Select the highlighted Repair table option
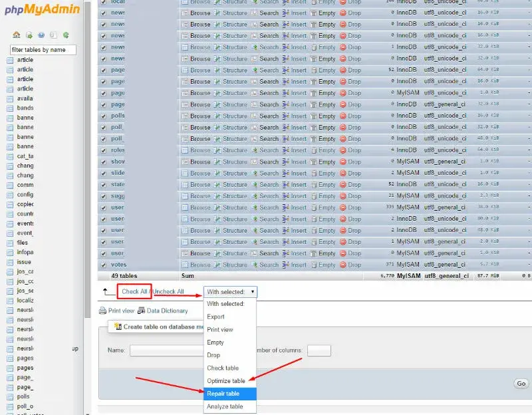Image resolution: width=532 pixels, height=415 pixels. tap(229, 394)
